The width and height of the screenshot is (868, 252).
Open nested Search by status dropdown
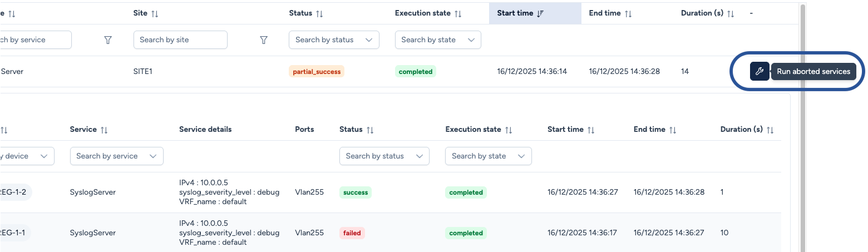pos(384,156)
